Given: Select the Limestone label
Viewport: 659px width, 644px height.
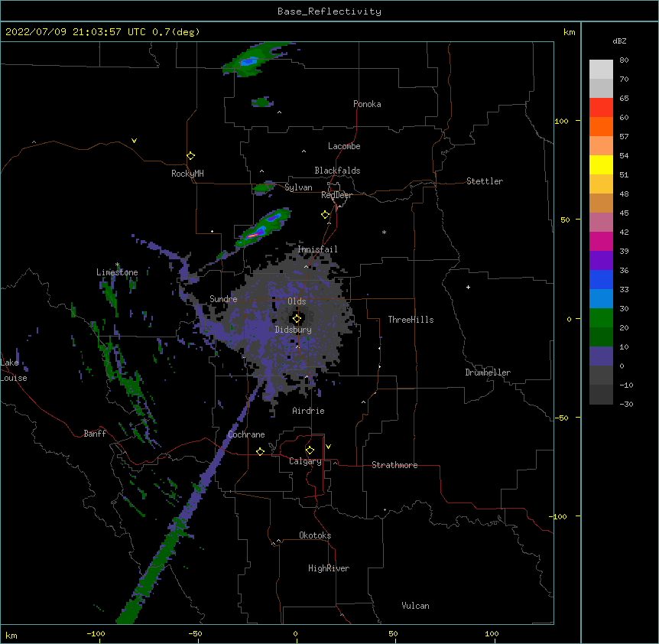Looking at the screenshot, I should click(117, 272).
